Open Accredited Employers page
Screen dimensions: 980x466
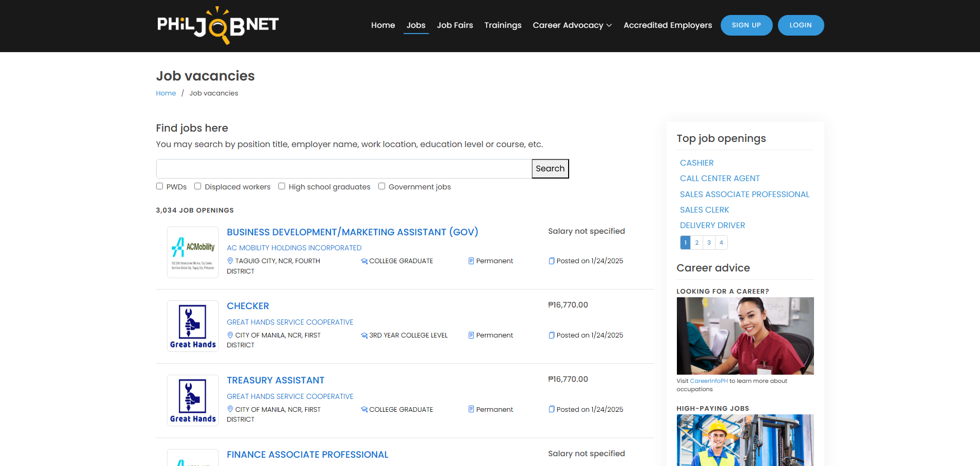click(x=668, y=25)
